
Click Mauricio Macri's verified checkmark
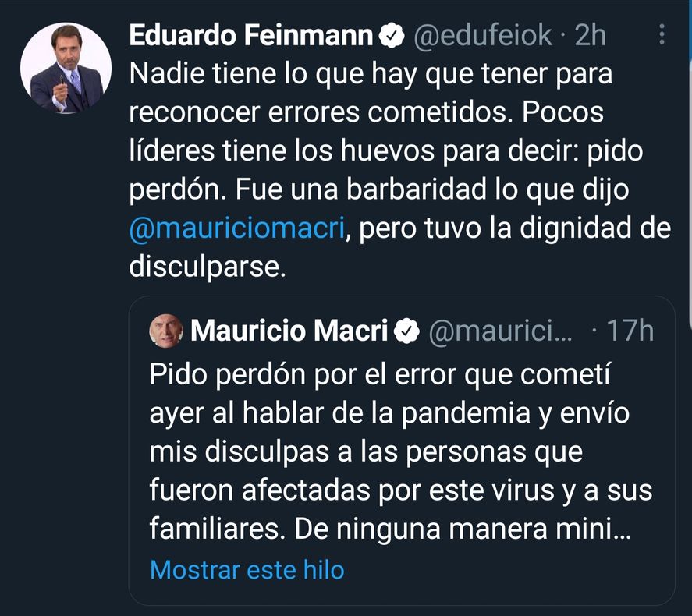point(406,330)
